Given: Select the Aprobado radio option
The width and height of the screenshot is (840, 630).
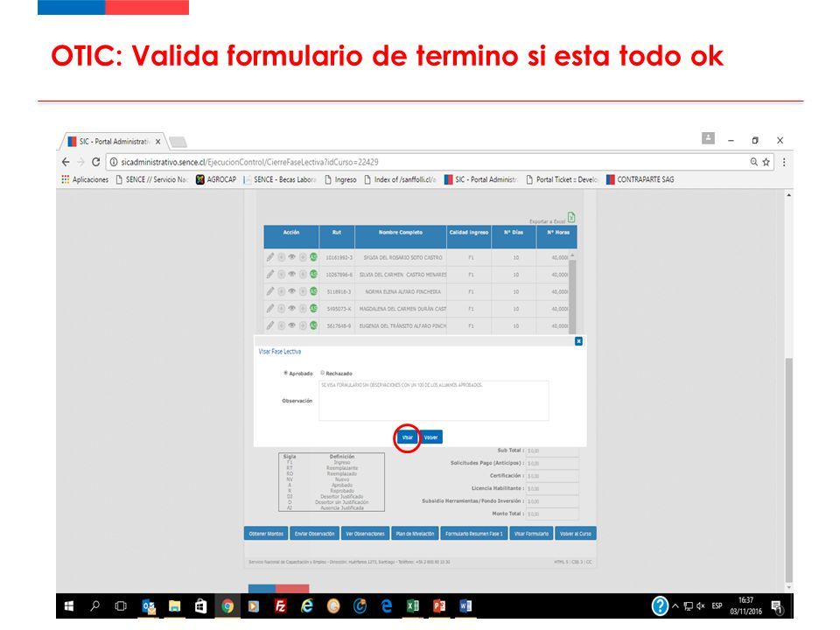Looking at the screenshot, I should 285,373.
